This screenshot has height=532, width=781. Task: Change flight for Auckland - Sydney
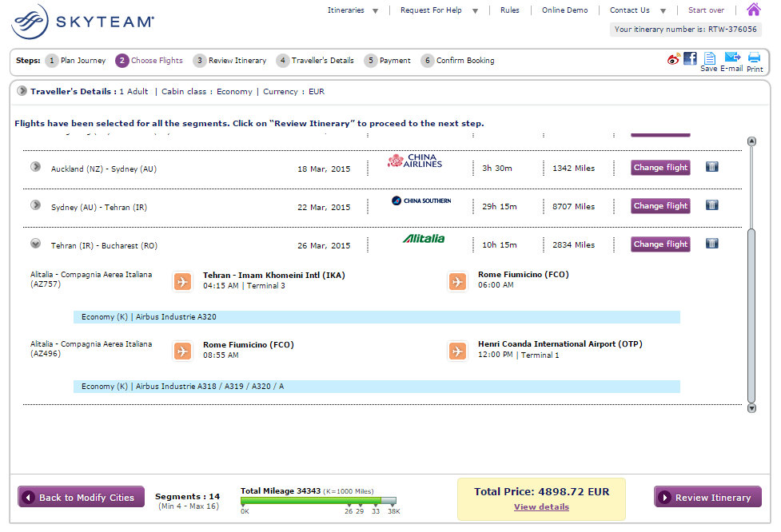(x=660, y=168)
